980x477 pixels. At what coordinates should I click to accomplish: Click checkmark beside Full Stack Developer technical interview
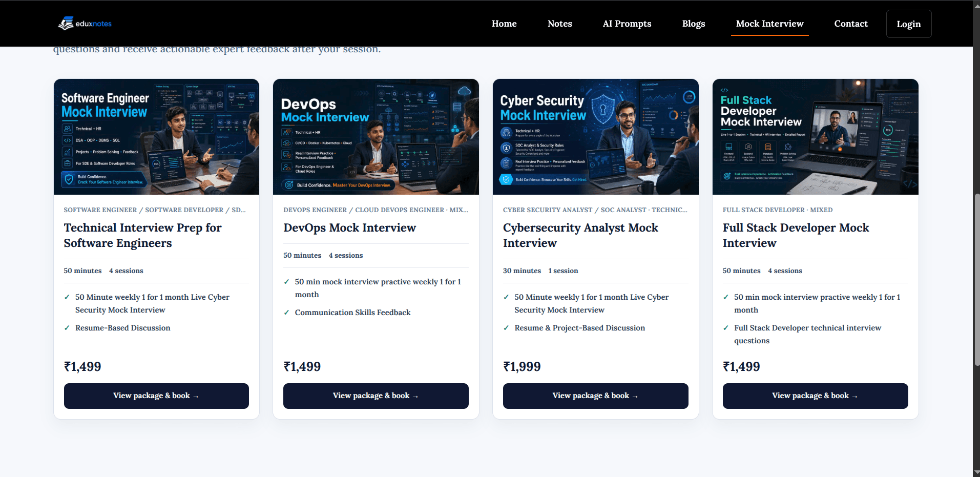tap(726, 328)
